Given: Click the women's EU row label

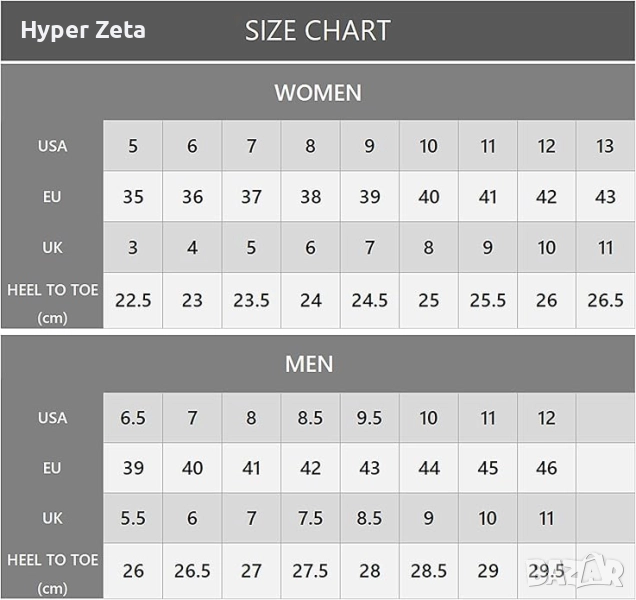Looking at the screenshot, I should (x=52, y=197).
